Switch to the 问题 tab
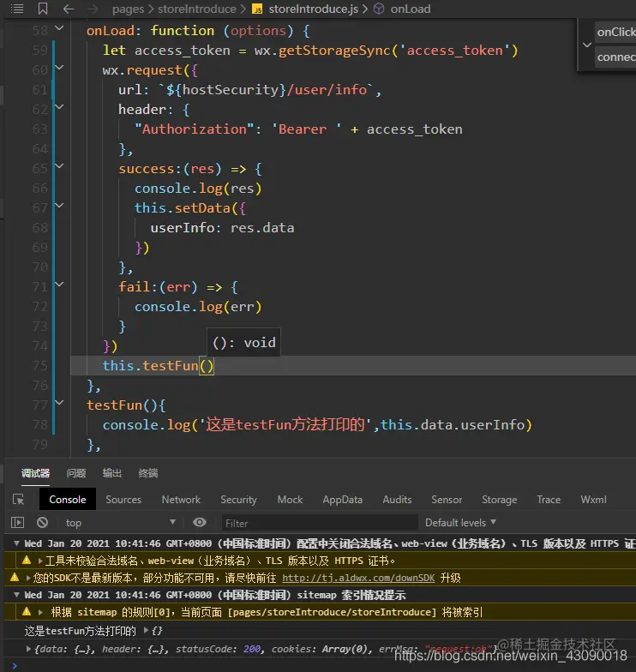636x672 pixels. [x=76, y=473]
